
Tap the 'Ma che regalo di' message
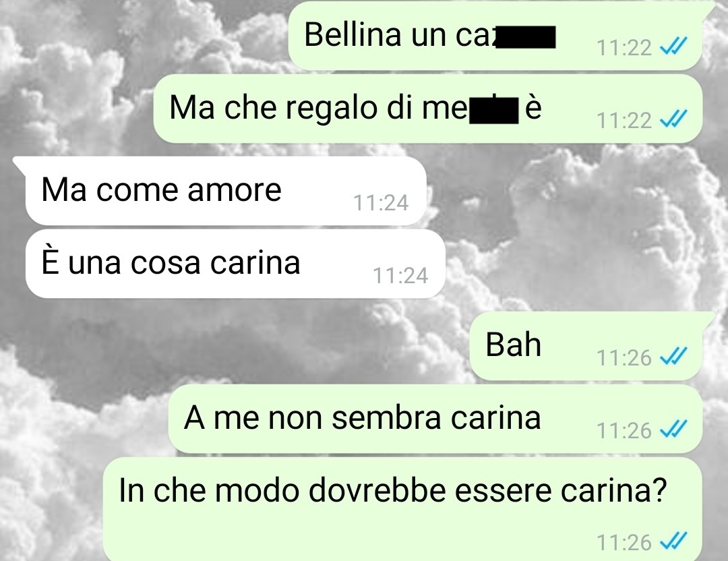[x=427, y=108]
